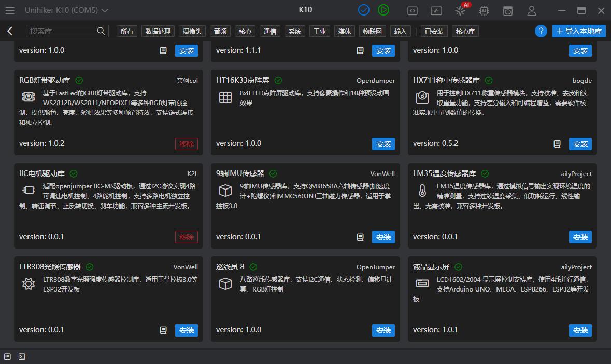Open the code view icon
The image size is (611, 364).
413,11
